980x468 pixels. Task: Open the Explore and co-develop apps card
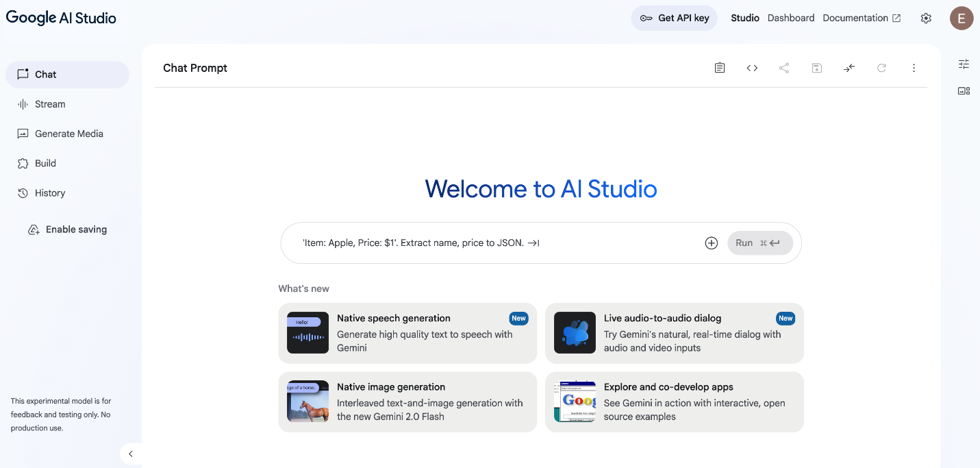[x=675, y=402]
